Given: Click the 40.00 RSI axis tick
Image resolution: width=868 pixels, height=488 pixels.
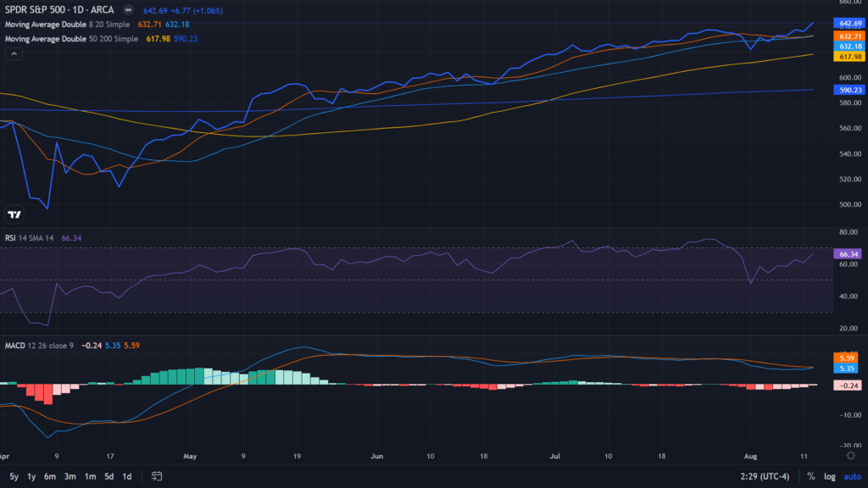Looking at the screenshot, I should 848,296.
